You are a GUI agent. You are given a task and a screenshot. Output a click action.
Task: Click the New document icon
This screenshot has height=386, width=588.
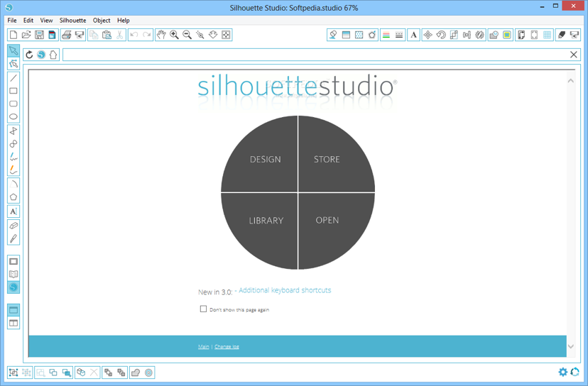pos(13,35)
